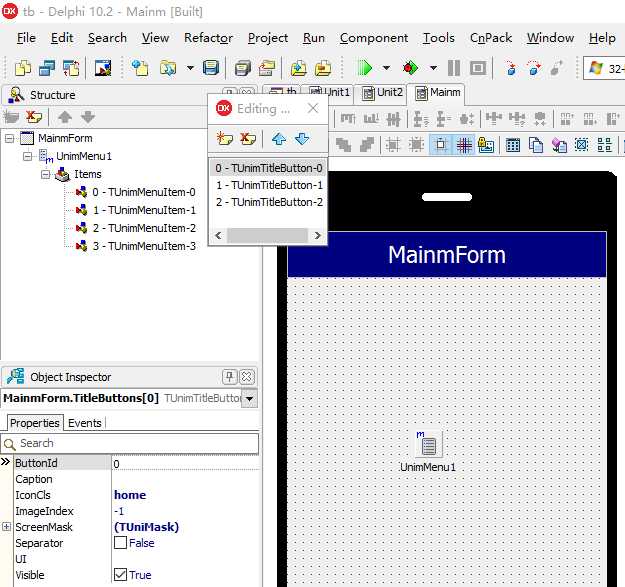Open the 32-bit platform combo box
The image size is (625, 587).
[604, 68]
